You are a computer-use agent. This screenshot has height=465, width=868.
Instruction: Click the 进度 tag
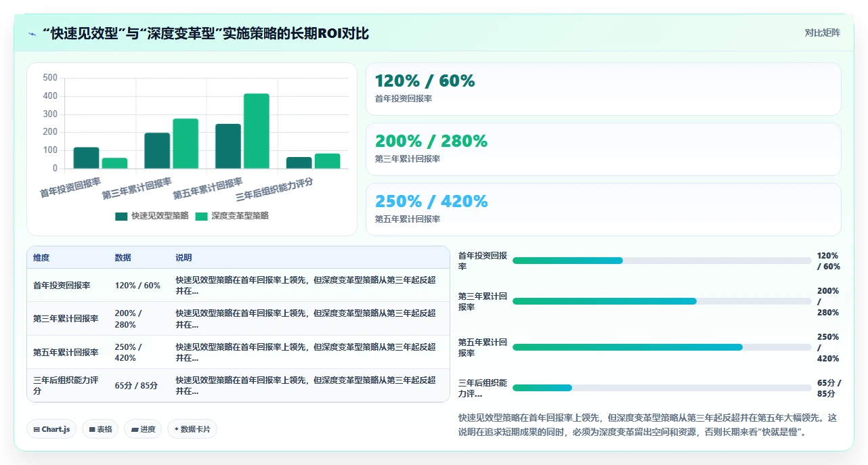(143, 429)
